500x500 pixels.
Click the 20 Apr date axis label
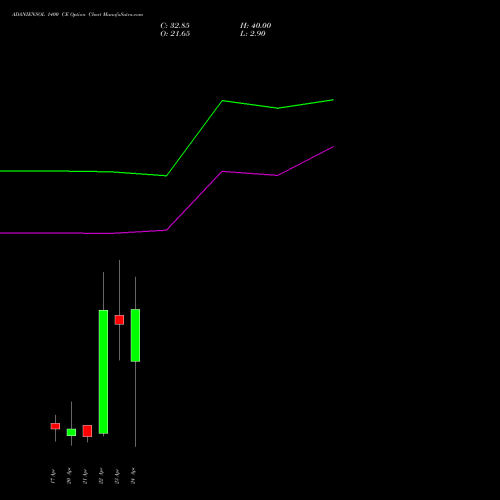69,476
